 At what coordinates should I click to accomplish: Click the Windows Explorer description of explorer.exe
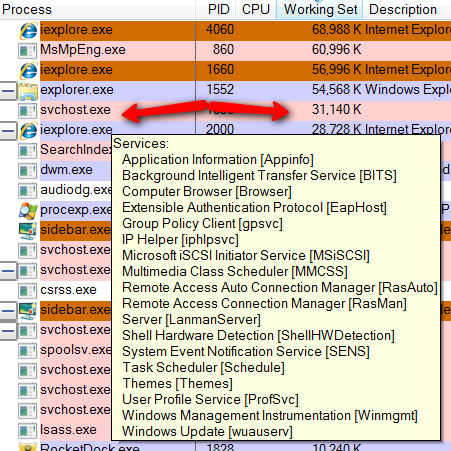[x=408, y=90]
